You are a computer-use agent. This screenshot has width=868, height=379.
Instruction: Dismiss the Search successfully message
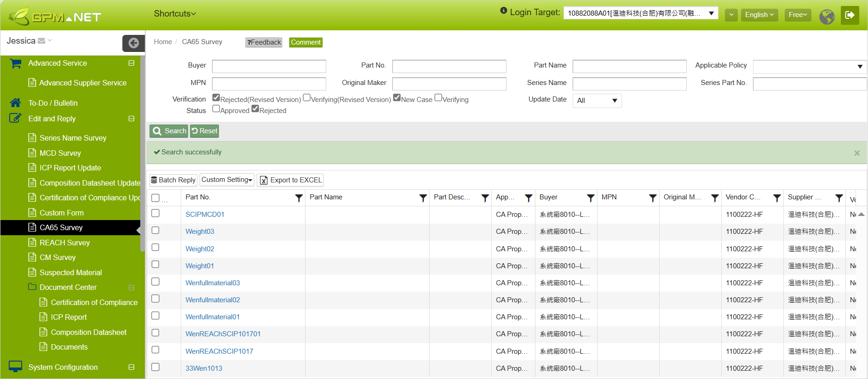(857, 153)
